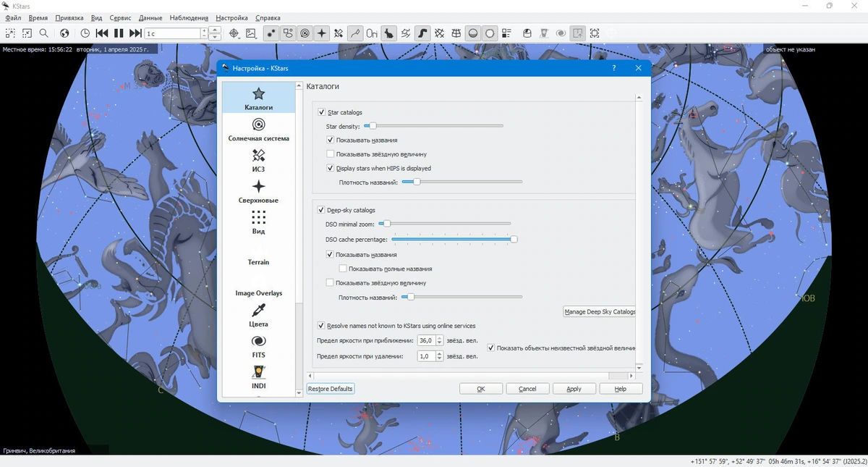
Task: Toggle supernovae display toolbar icon
Action: pyautogui.click(x=322, y=33)
